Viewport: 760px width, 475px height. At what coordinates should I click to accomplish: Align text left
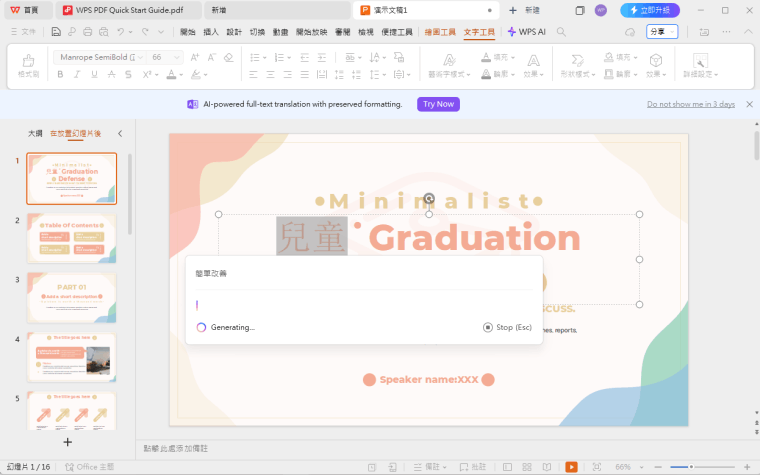click(x=253, y=74)
